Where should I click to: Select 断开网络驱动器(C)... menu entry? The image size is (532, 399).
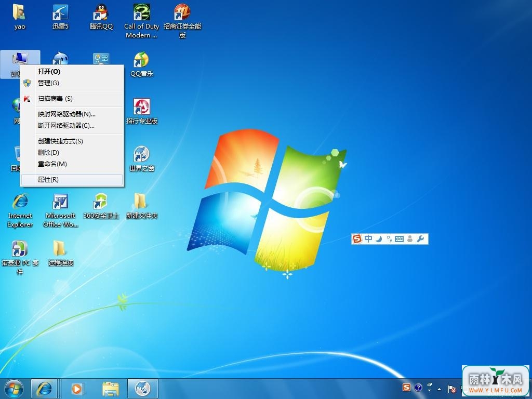(x=72, y=126)
